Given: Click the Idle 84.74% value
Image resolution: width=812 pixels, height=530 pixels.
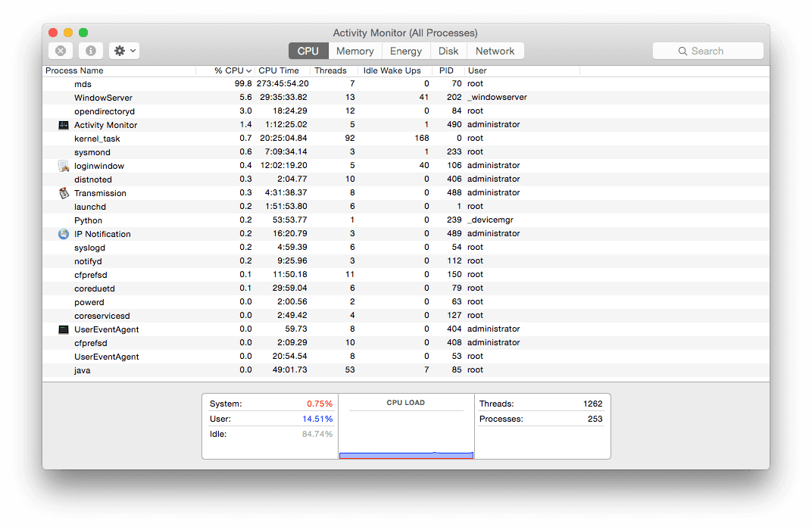Looking at the screenshot, I should coord(317,434).
